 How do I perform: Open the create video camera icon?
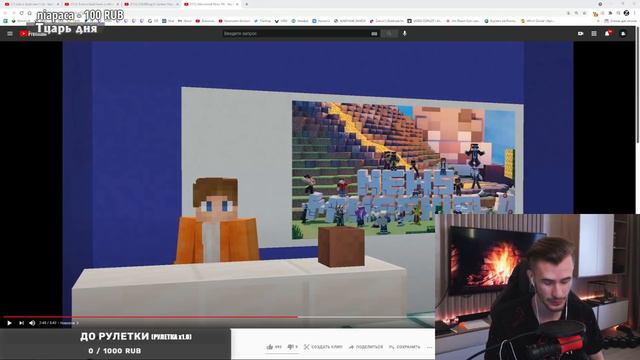click(580, 33)
